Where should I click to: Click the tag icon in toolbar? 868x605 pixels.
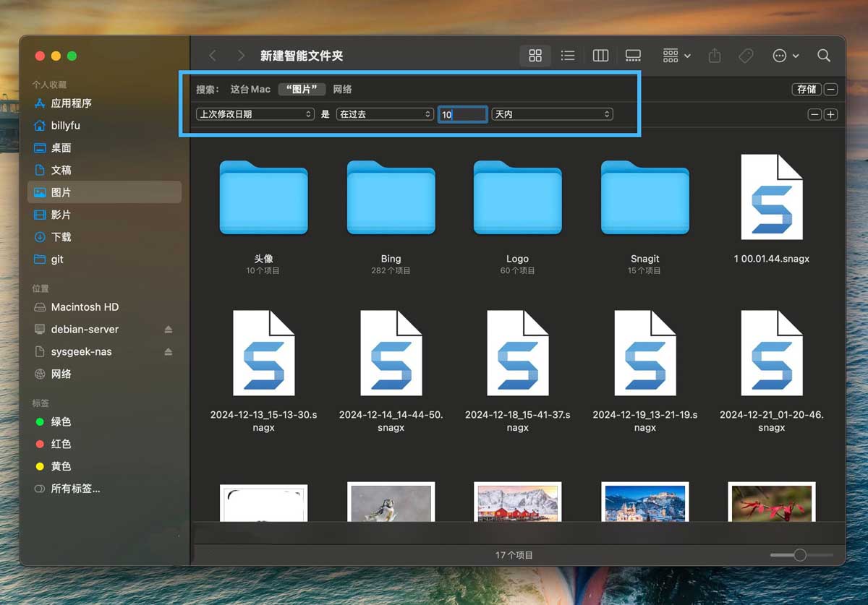point(746,56)
